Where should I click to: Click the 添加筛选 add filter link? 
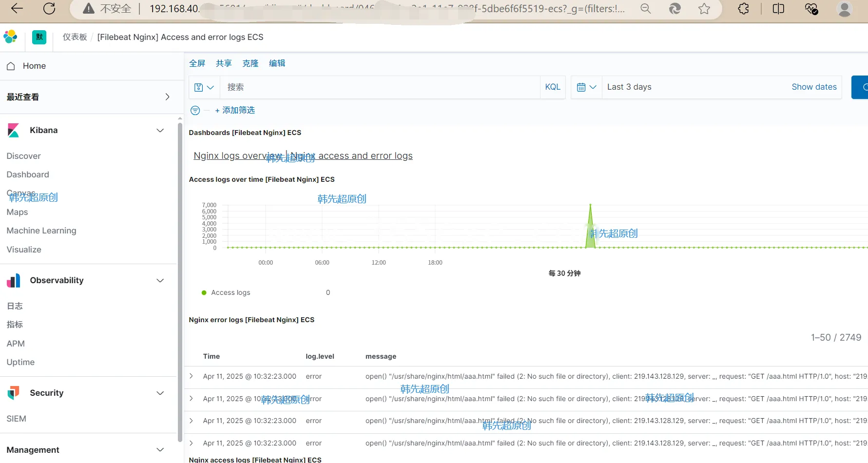tap(235, 111)
